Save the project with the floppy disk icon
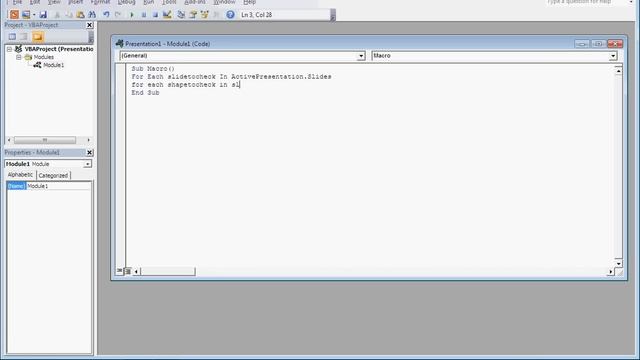This screenshot has width=640, height=360. click(43, 15)
